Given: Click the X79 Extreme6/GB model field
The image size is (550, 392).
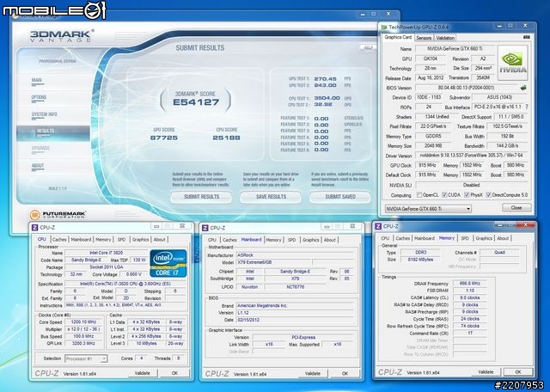Looking at the screenshot, I should tap(273, 262).
